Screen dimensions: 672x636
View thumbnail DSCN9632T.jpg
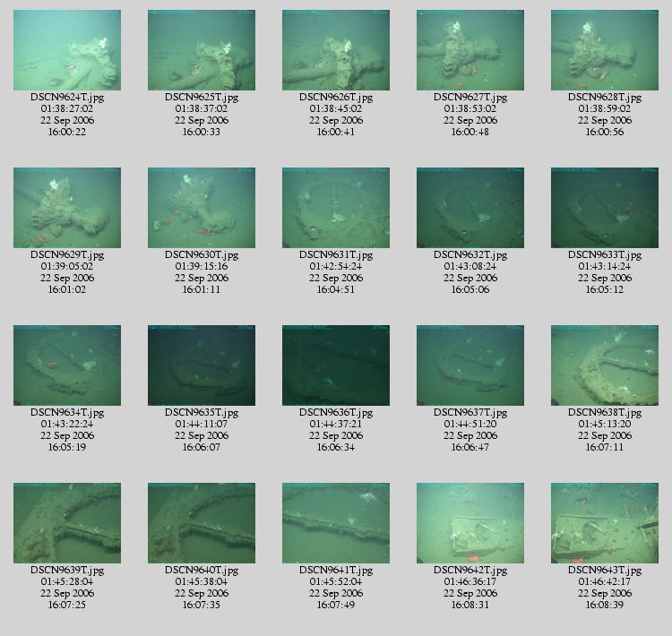[470, 208]
